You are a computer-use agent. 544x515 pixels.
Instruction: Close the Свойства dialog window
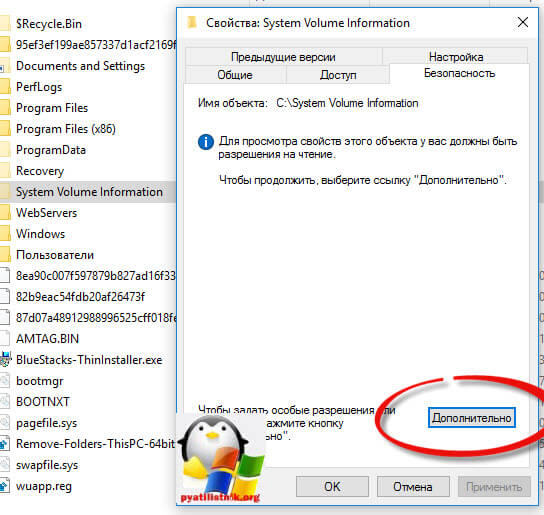[523, 23]
